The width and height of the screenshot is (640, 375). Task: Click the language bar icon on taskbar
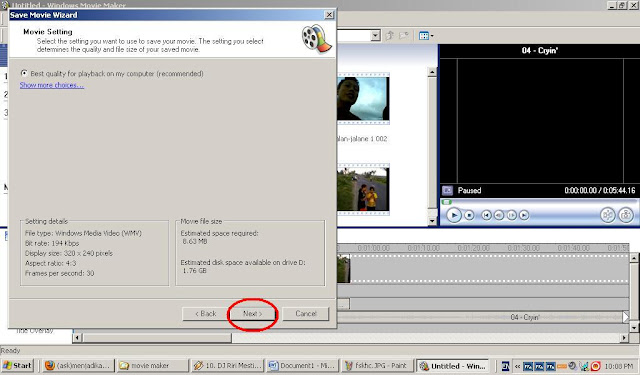pyautogui.click(x=505, y=366)
